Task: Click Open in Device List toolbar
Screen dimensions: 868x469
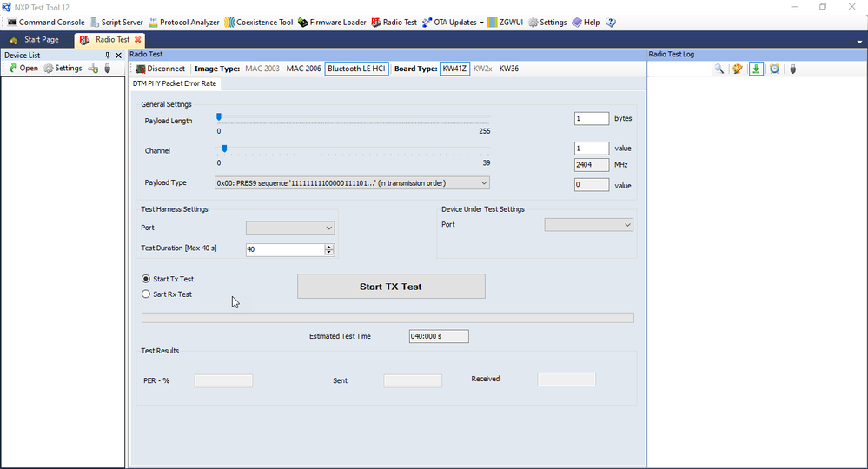Action: point(23,68)
